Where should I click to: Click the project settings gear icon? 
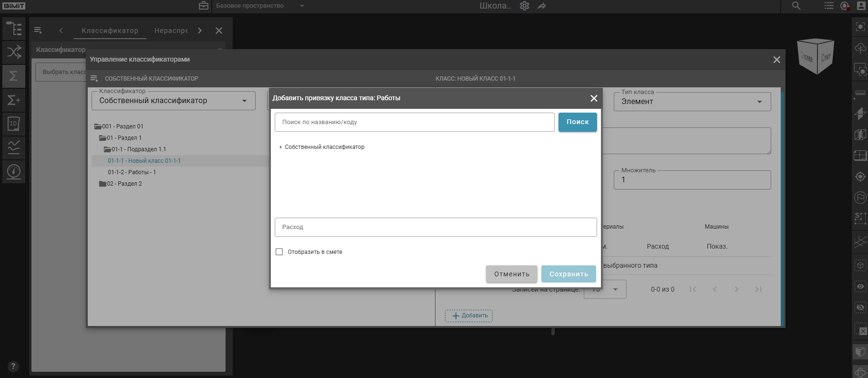pyautogui.click(x=525, y=6)
